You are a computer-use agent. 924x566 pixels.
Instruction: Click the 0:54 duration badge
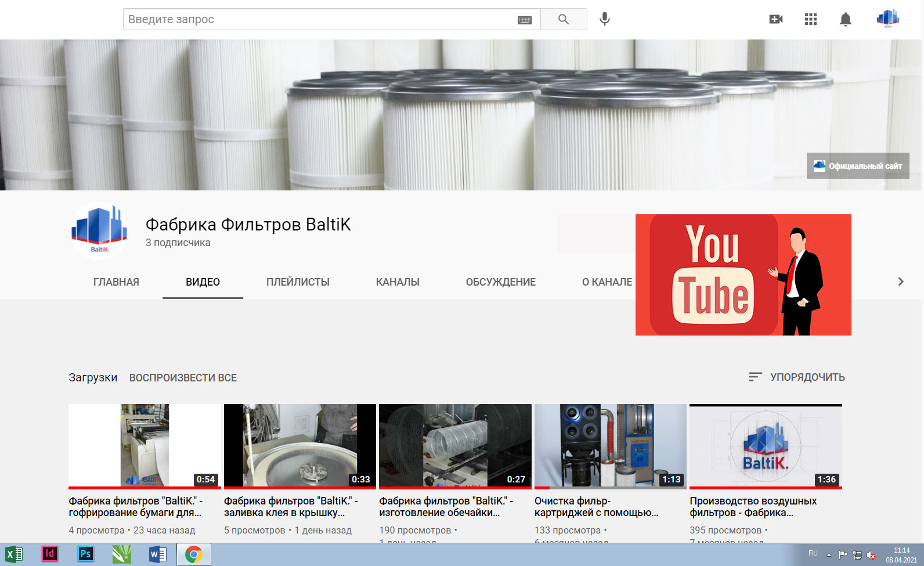point(205,480)
